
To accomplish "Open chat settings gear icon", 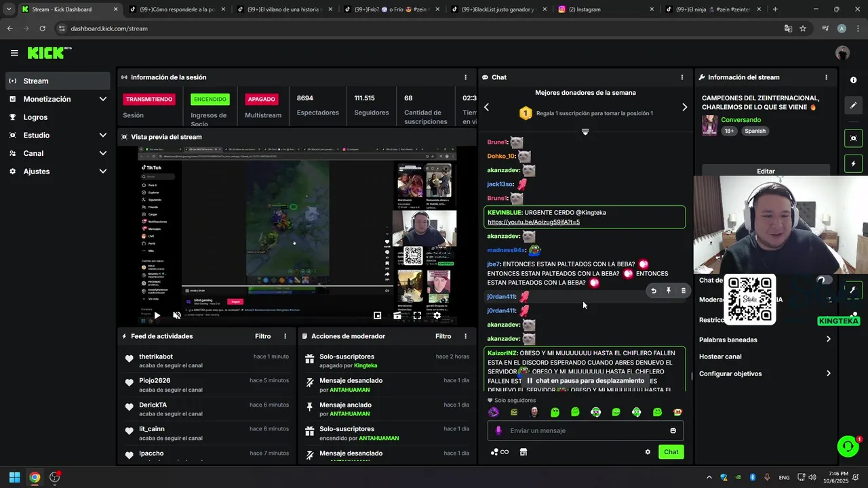I will pyautogui.click(x=648, y=452).
